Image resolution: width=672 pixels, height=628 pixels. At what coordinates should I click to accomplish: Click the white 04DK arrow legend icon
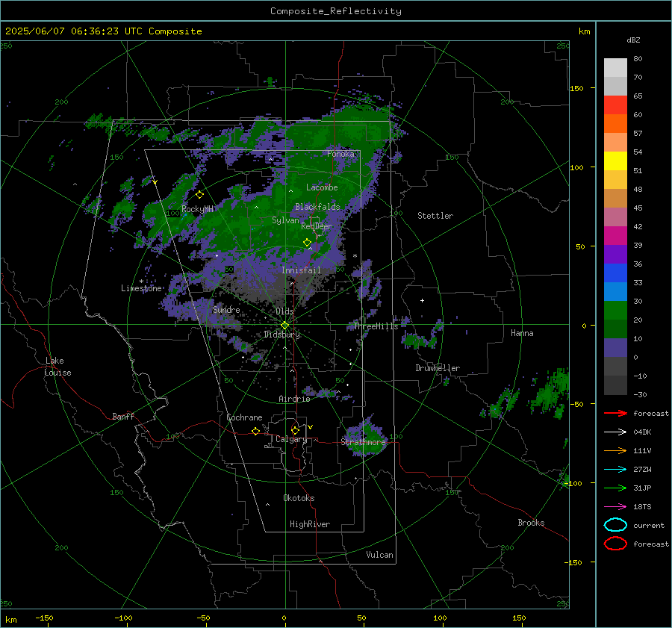(615, 432)
